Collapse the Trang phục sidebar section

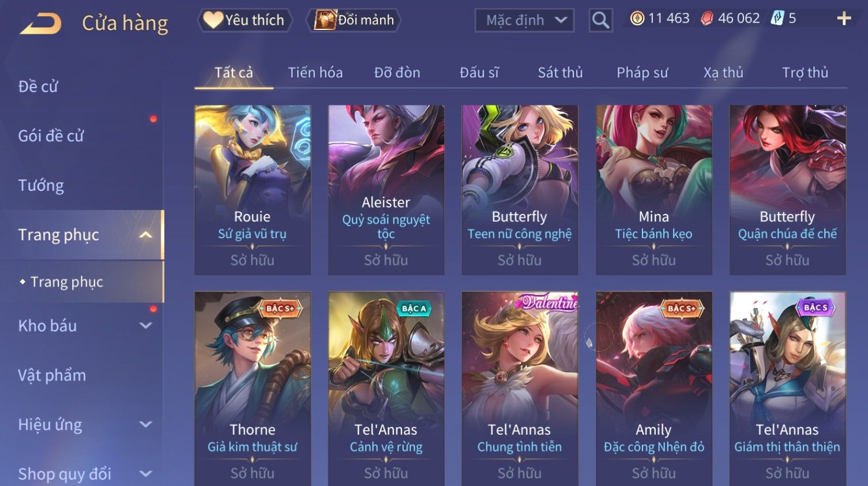(145, 235)
